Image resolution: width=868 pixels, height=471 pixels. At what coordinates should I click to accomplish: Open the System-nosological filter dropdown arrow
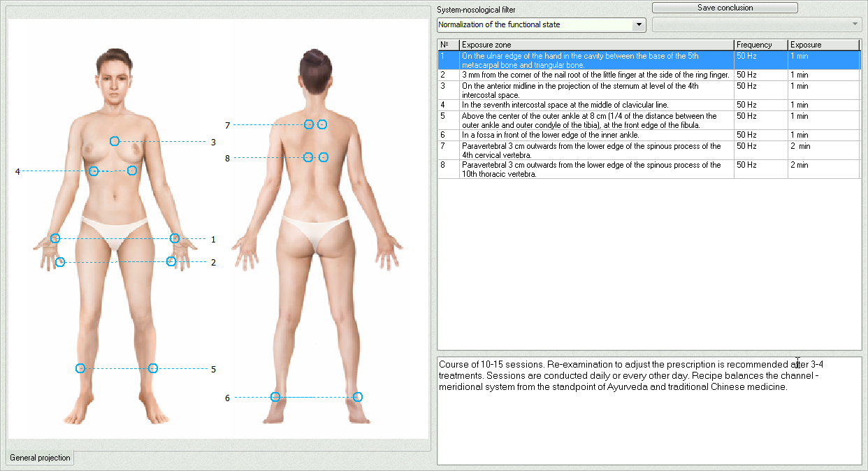pos(639,24)
